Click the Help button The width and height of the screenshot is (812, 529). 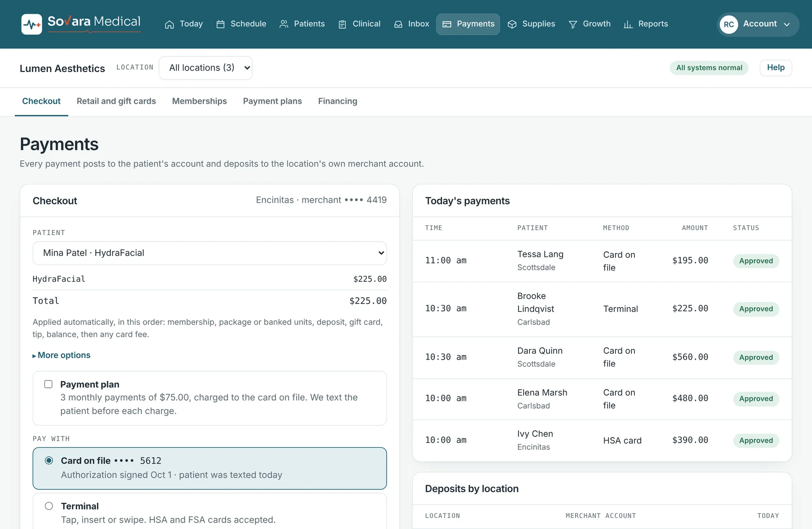[776, 68]
